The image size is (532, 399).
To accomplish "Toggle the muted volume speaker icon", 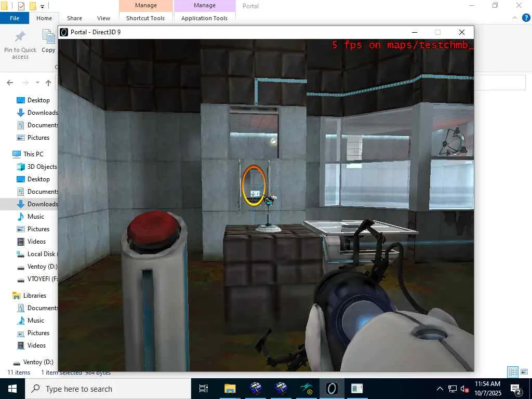I will [464, 389].
